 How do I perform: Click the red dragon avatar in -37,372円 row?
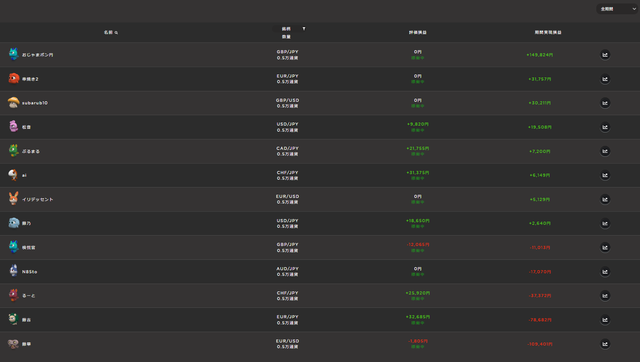[x=13, y=295]
